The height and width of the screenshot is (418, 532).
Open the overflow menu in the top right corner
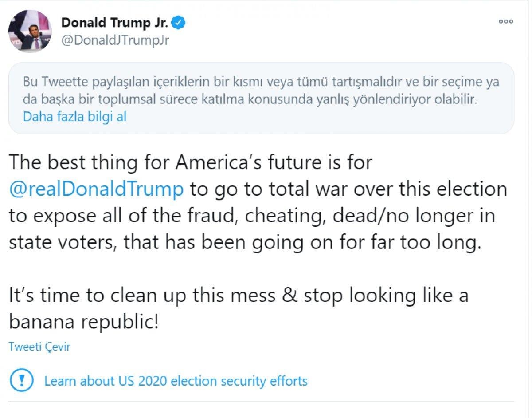pyautogui.click(x=506, y=21)
